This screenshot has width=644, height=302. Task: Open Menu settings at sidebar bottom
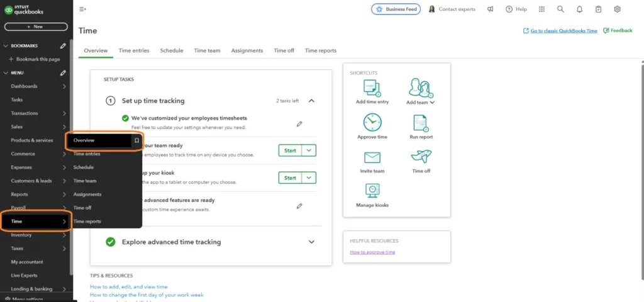coord(24,299)
